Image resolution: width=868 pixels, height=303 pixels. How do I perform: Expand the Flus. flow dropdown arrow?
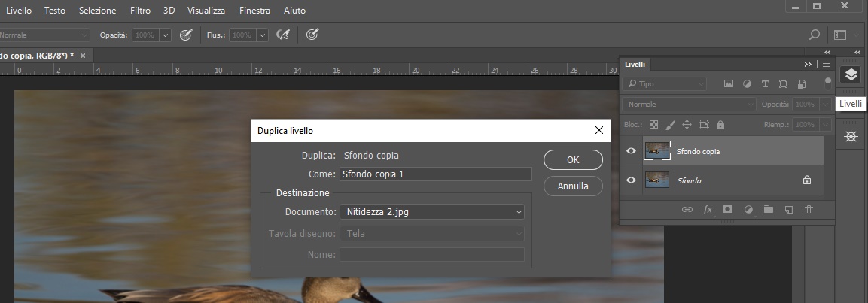263,35
